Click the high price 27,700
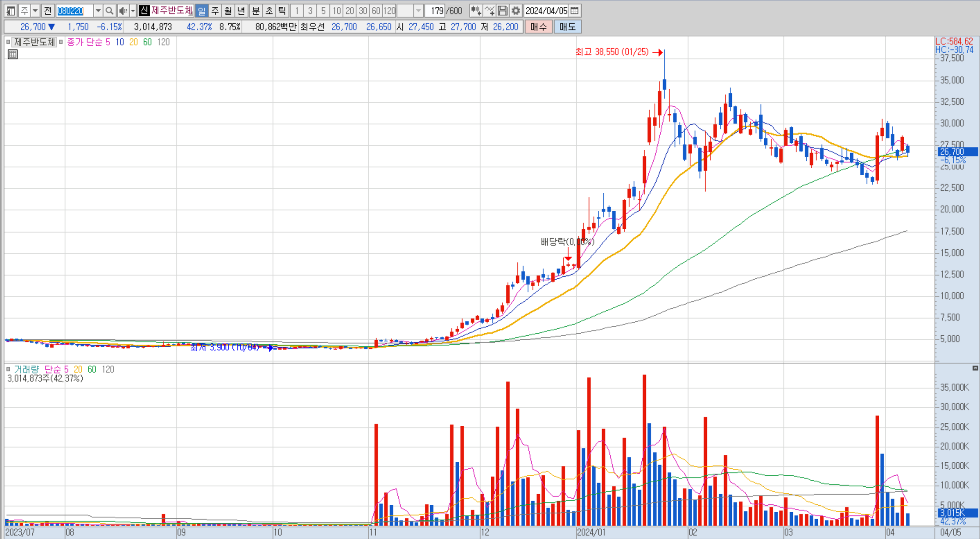 click(463, 27)
